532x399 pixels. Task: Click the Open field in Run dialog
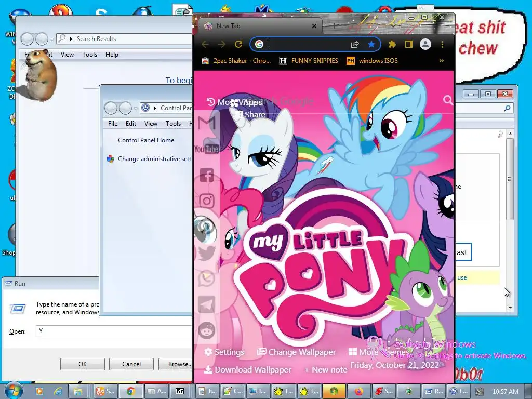click(x=114, y=331)
